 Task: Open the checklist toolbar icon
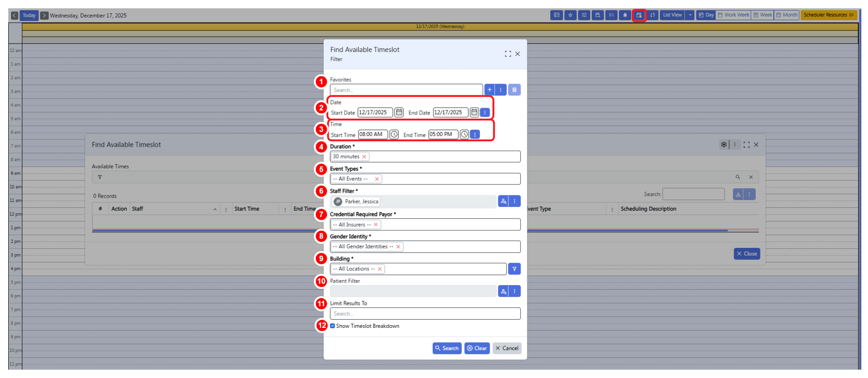pos(611,15)
